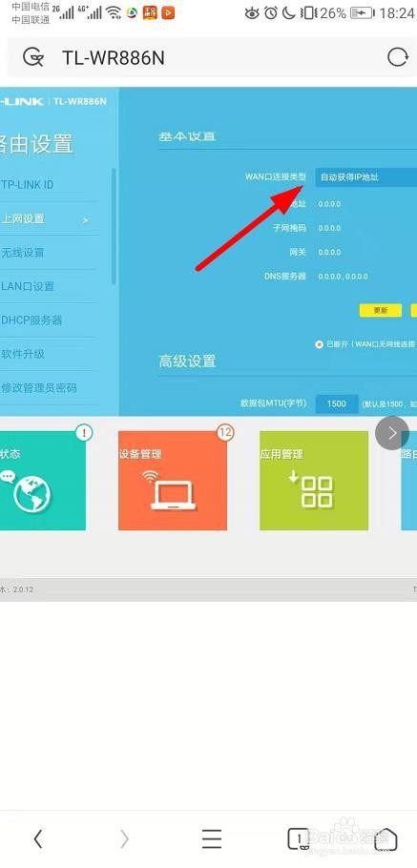
Task: Select 上网设置 in the sidebar
Action: [x=23, y=219]
